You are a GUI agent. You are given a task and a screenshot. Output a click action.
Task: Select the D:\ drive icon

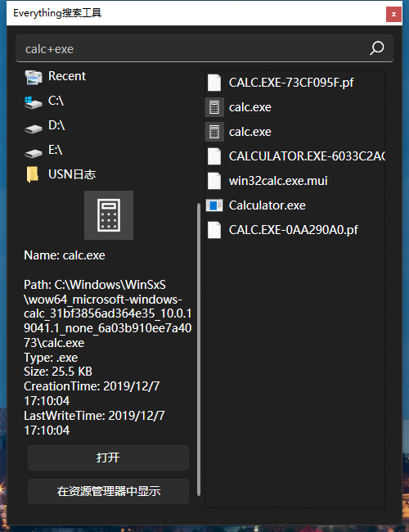point(34,128)
